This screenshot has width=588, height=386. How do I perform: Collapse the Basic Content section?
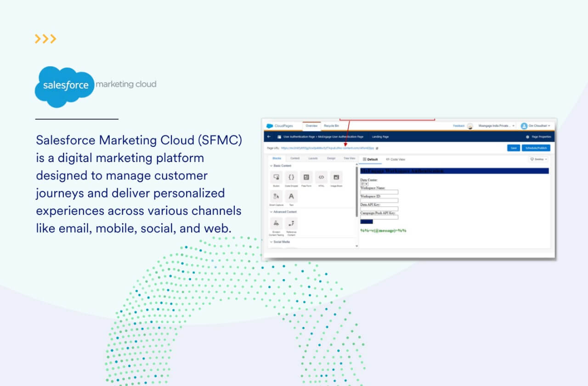coord(271,165)
